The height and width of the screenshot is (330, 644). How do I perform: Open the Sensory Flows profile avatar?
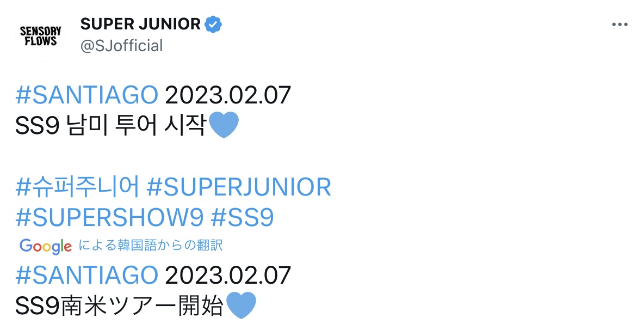tap(40, 34)
